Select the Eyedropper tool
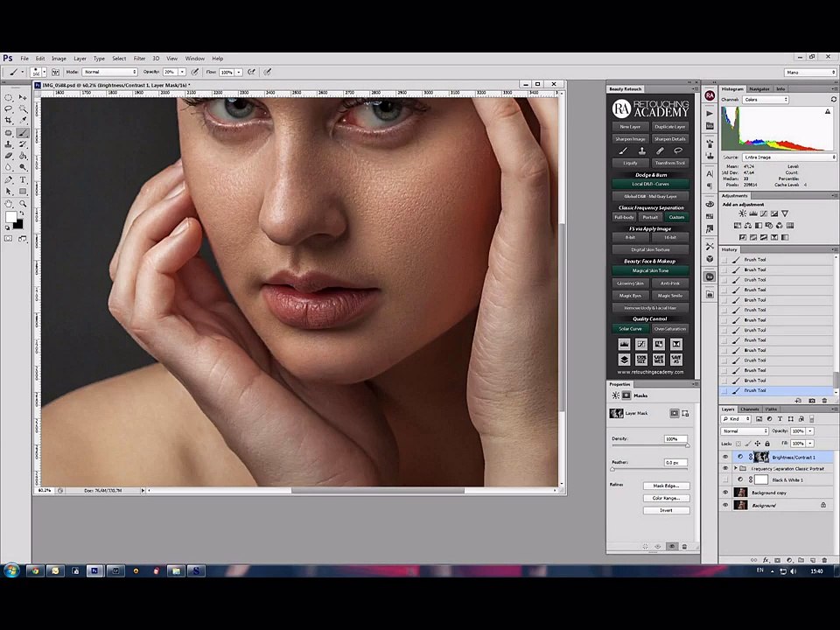Screen dimensions: 840x630 [23, 121]
